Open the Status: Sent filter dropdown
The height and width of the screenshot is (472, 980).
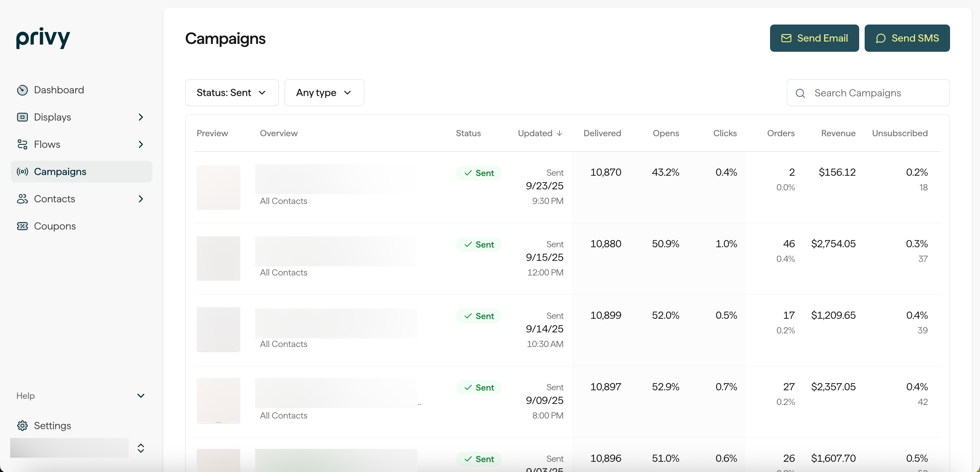(232, 93)
